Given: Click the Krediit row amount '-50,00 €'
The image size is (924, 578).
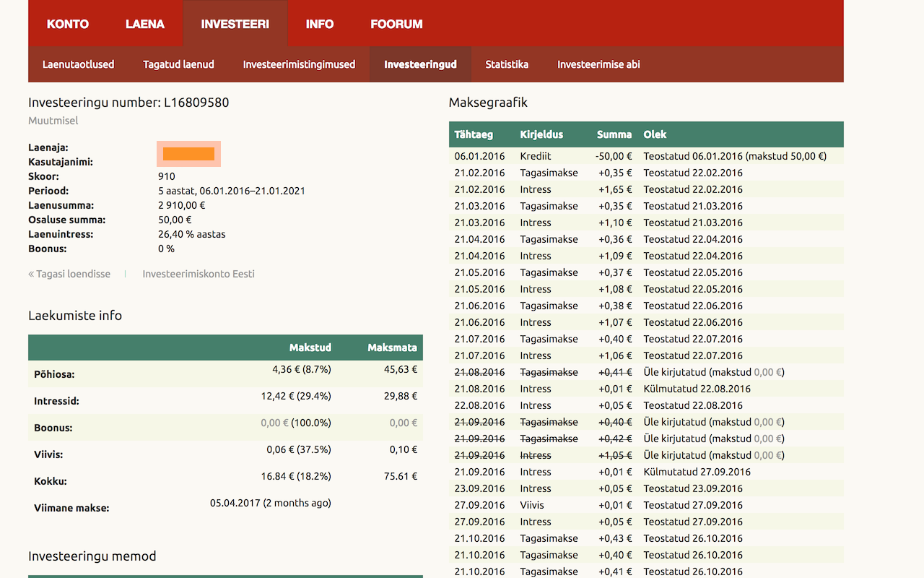Looking at the screenshot, I should (614, 156).
